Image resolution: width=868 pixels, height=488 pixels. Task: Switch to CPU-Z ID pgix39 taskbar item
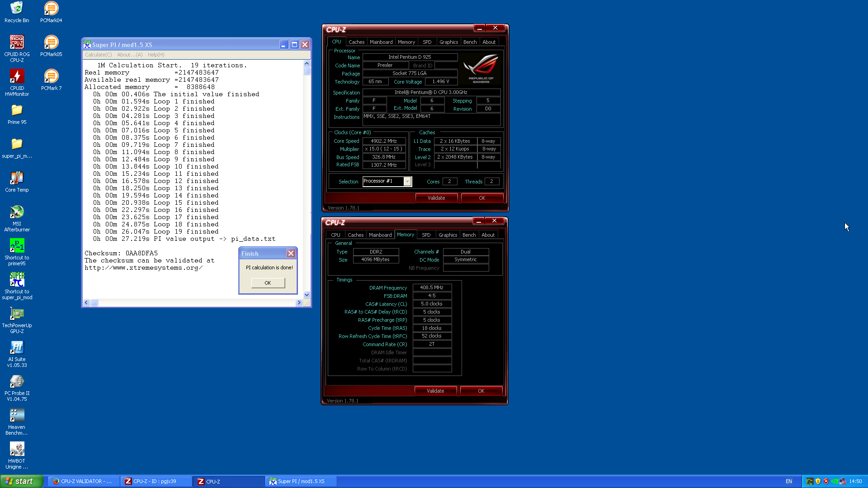(156, 481)
